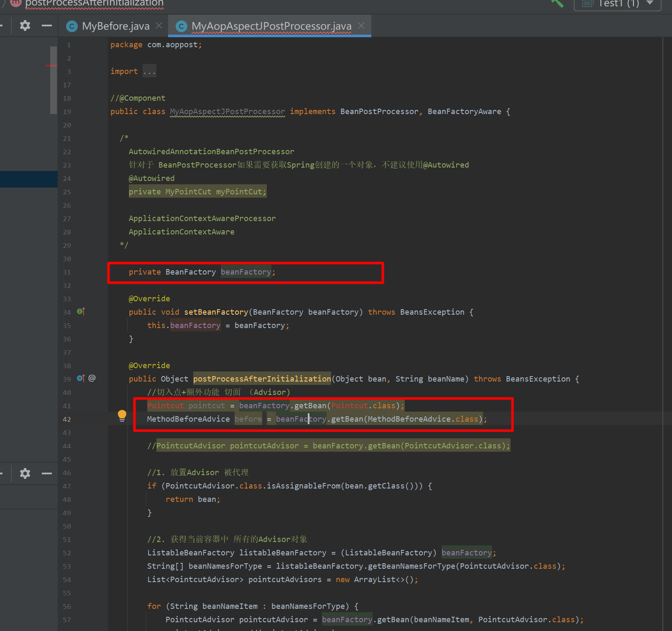Open settings gear in upper tool panel
This screenshot has width=672, height=631.
point(25,25)
